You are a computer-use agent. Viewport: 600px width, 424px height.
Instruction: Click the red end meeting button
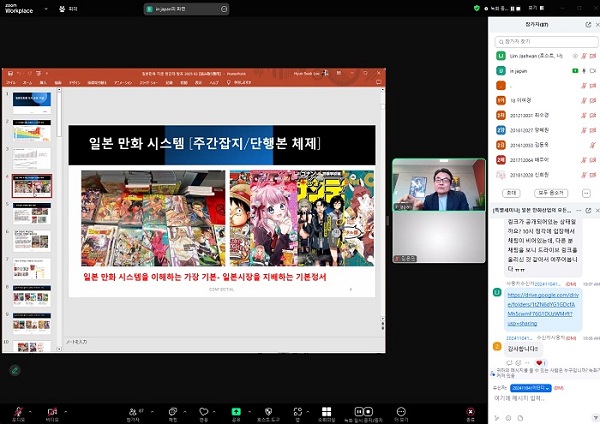[x=470, y=412]
